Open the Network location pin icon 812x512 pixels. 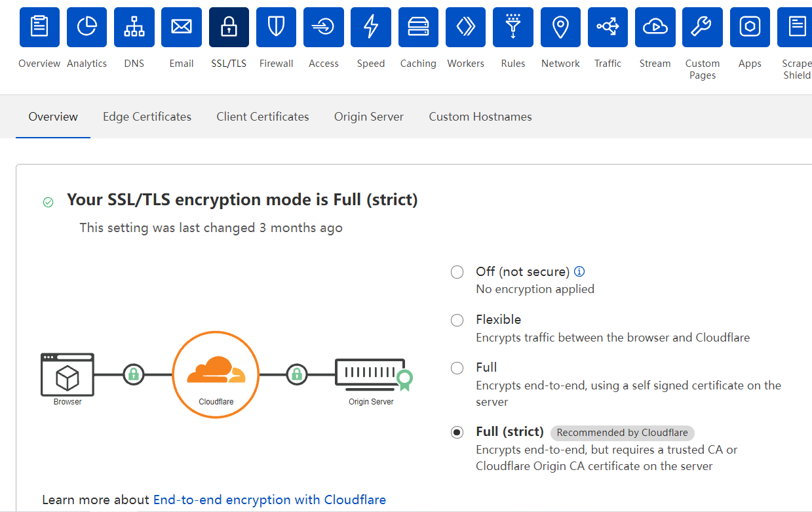(x=560, y=27)
